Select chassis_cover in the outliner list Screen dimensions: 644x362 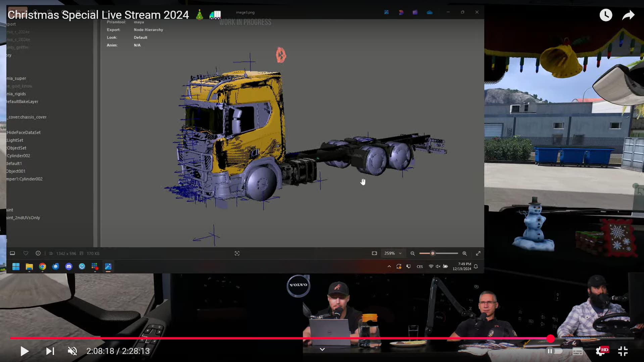click(x=28, y=117)
